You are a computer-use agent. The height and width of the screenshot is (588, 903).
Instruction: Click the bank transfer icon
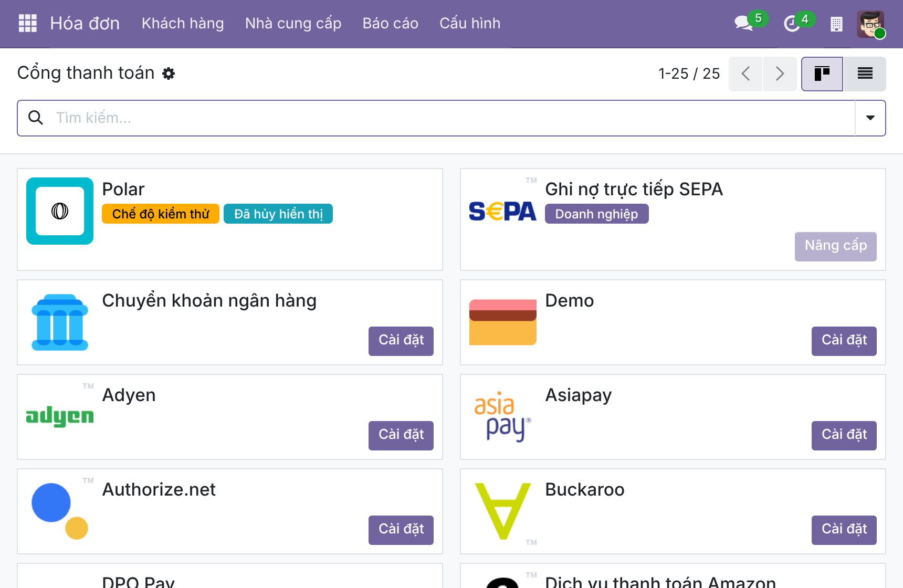(60, 322)
